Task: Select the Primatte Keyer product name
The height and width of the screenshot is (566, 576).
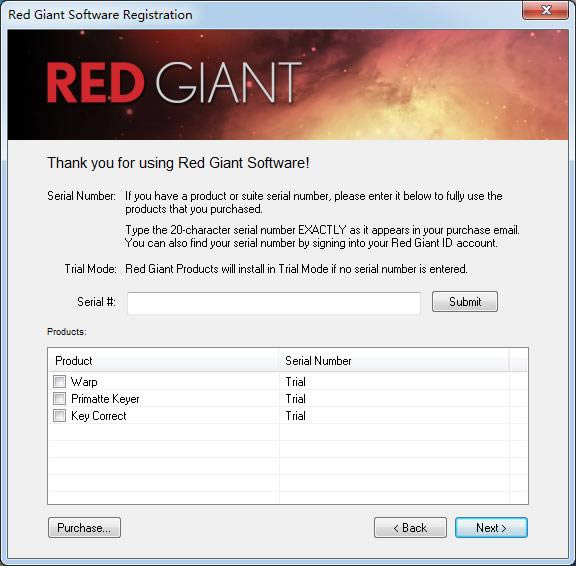Action: (x=105, y=399)
